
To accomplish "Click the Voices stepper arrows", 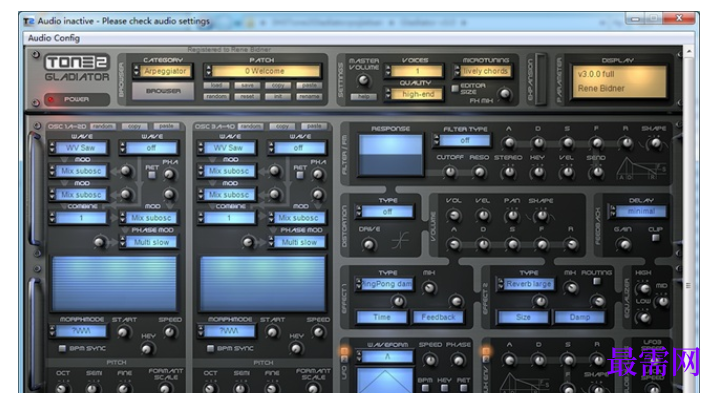I will point(388,71).
